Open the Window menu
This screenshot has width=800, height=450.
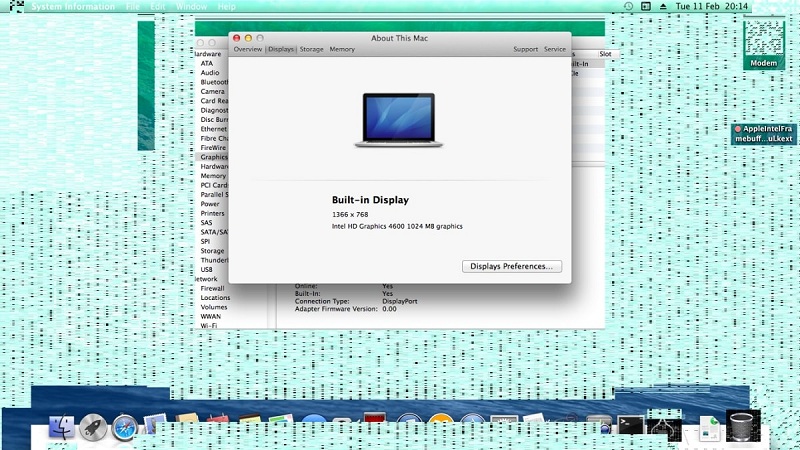(191, 6)
